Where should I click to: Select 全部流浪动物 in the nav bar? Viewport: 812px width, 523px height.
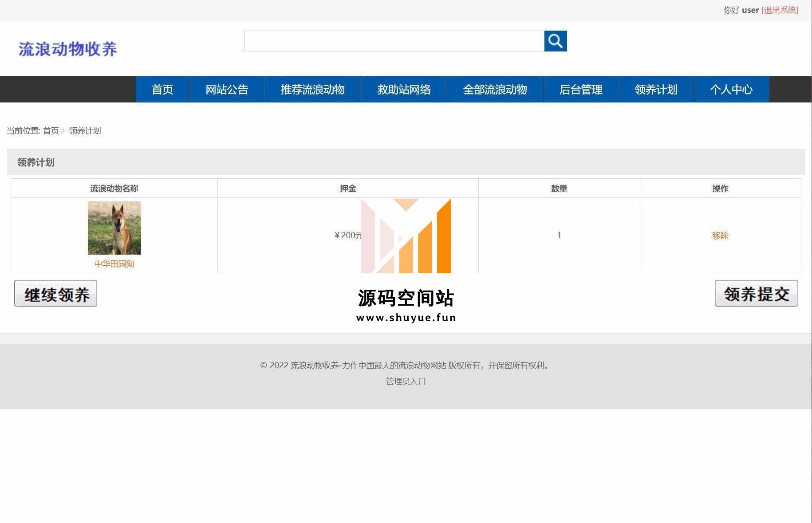click(x=495, y=89)
